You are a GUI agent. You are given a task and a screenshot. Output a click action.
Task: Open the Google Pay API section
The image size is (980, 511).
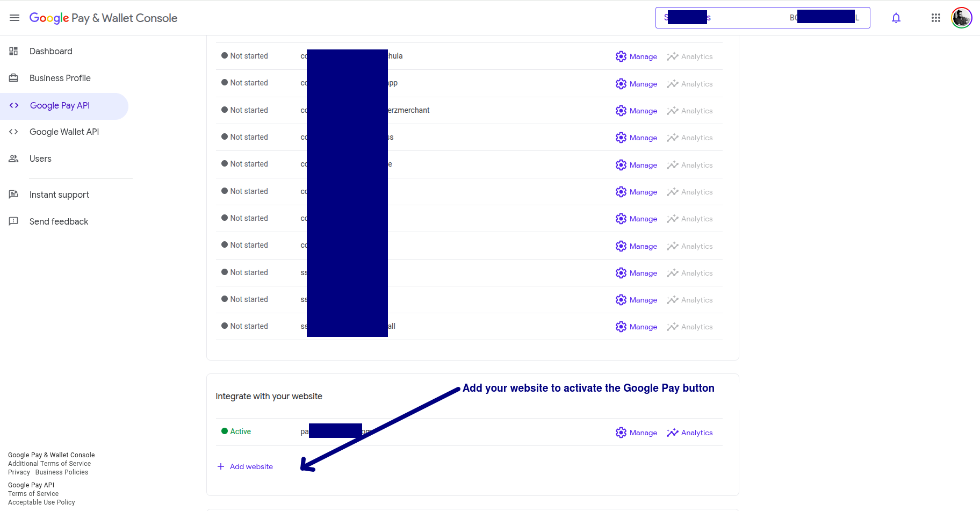coord(60,105)
